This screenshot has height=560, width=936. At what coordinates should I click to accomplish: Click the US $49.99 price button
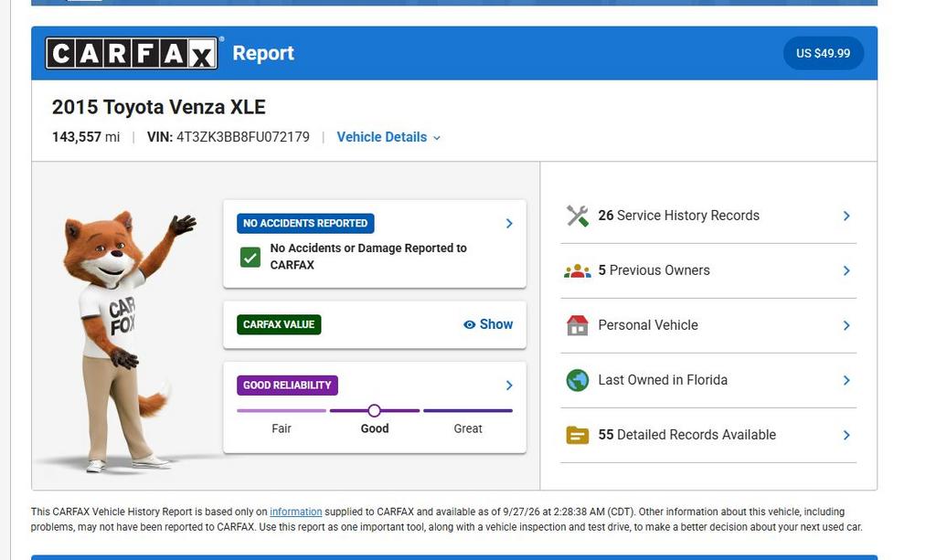(x=824, y=53)
